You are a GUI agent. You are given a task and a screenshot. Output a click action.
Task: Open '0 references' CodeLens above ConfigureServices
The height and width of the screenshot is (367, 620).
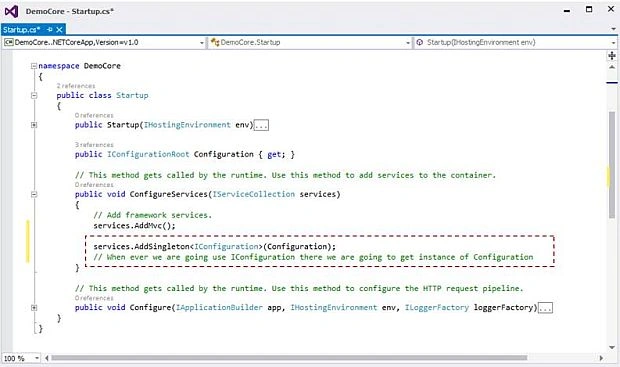(94, 185)
